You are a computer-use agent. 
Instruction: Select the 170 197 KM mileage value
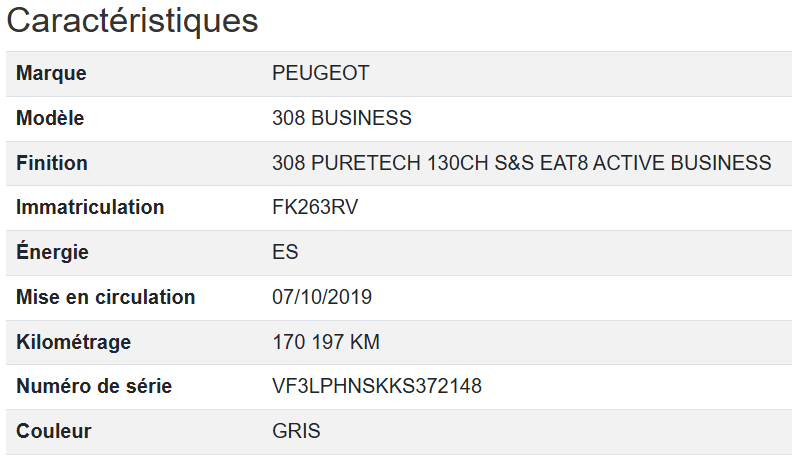click(326, 342)
